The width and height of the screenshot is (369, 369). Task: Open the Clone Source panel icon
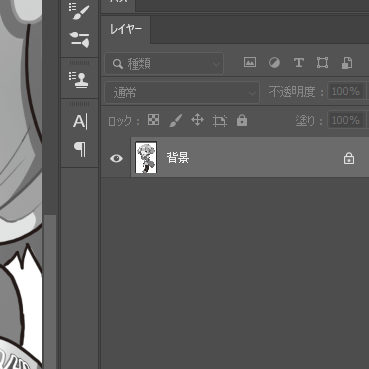click(79, 80)
